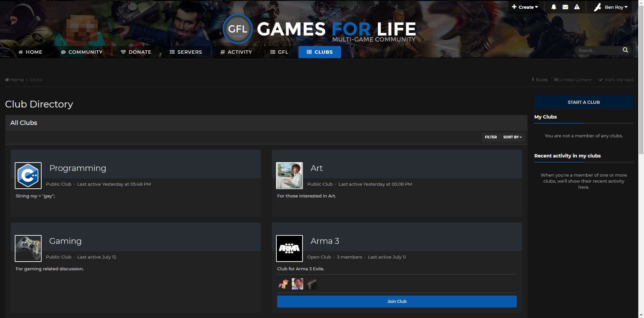This screenshot has width=644, height=318.
Task: Open the Programming club C++ icon
Action: (x=28, y=176)
